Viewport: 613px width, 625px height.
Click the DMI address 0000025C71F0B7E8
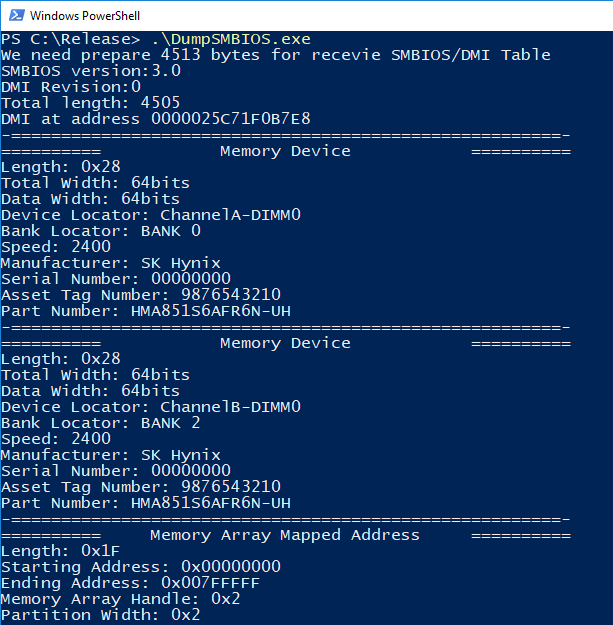click(x=230, y=119)
